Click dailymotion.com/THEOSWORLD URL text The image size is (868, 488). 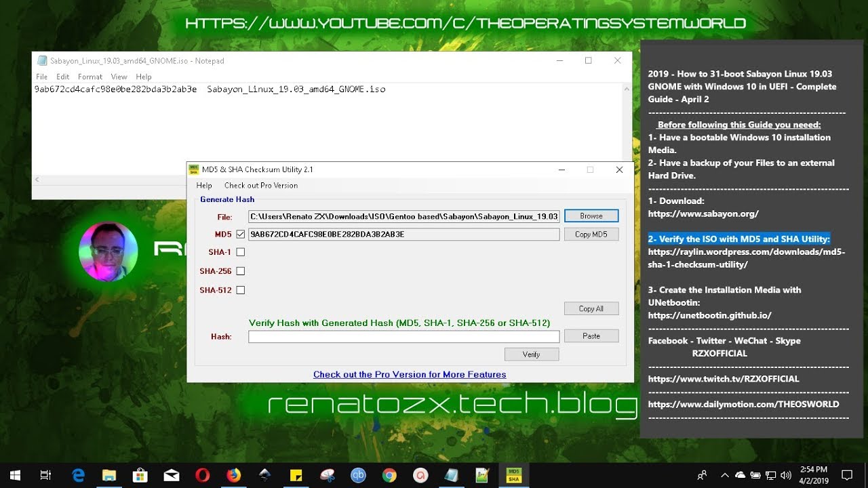coord(743,404)
